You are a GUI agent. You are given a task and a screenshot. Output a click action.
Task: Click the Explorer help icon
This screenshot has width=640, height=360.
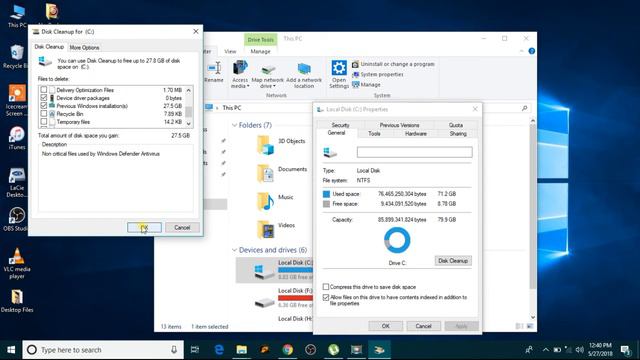point(531,51)
